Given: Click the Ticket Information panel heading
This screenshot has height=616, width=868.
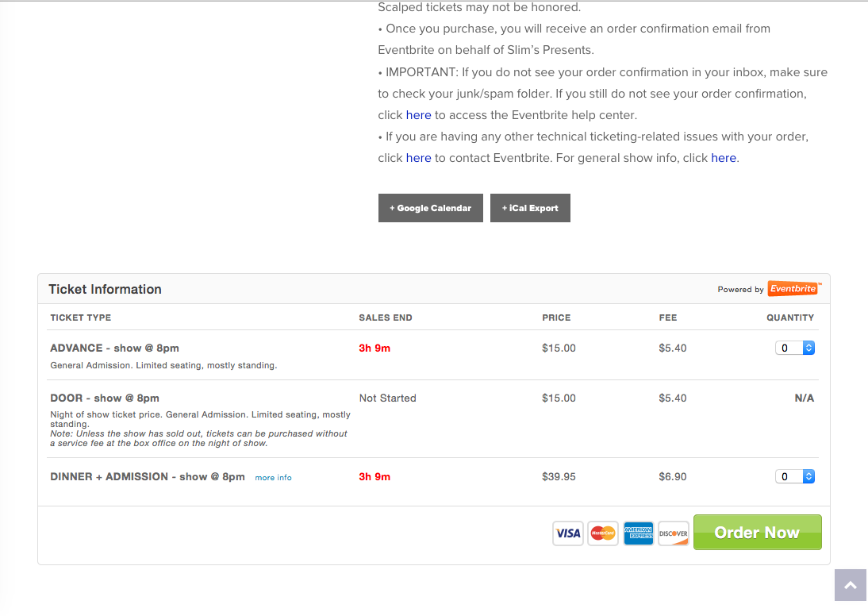Looking at the screenshot, I should 105,289.
